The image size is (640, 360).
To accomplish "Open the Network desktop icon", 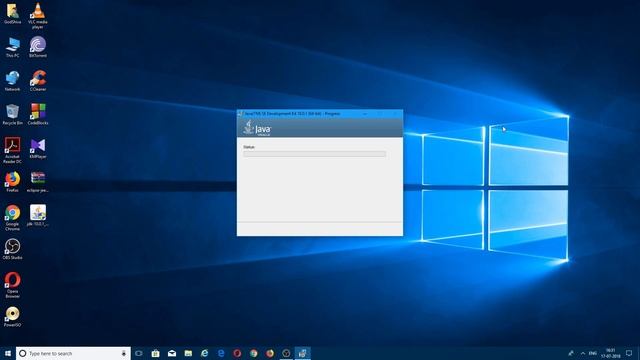I will pos(13,81).
